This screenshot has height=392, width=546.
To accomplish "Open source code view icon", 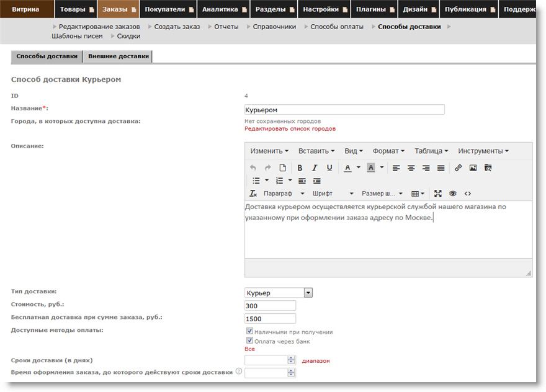I will point(468,194).
